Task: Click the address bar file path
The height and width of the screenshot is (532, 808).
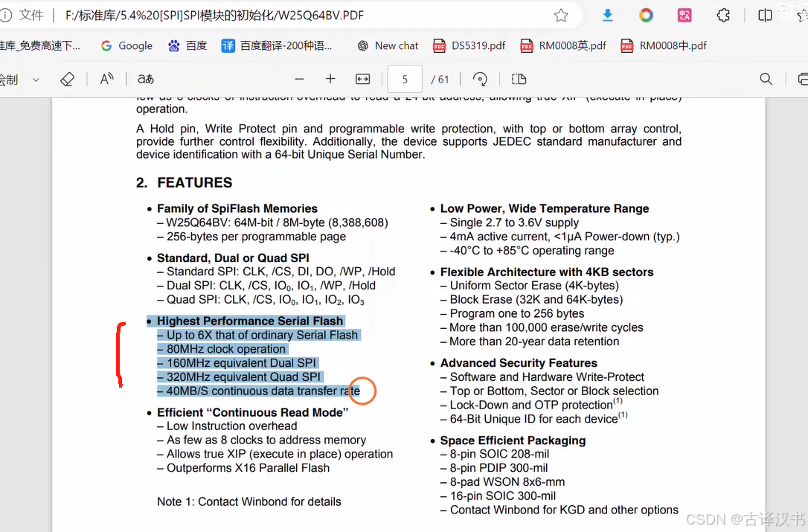Action: click(x=214, y=16)
